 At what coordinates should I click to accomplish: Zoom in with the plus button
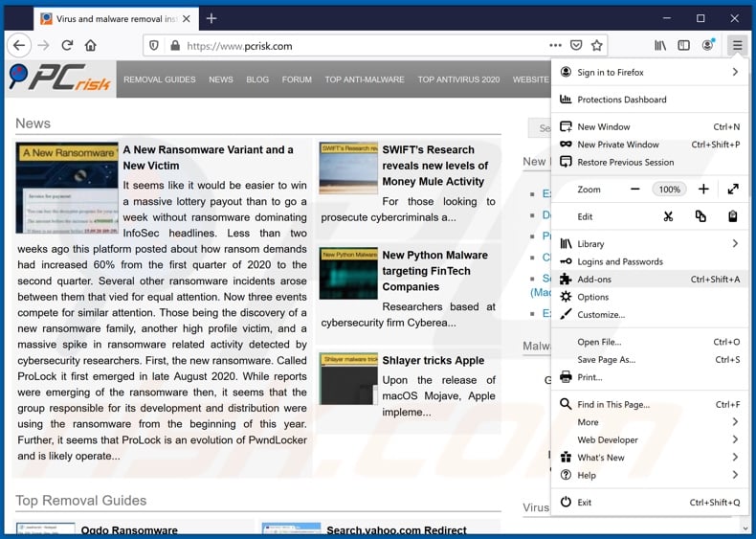coord(703,190)
